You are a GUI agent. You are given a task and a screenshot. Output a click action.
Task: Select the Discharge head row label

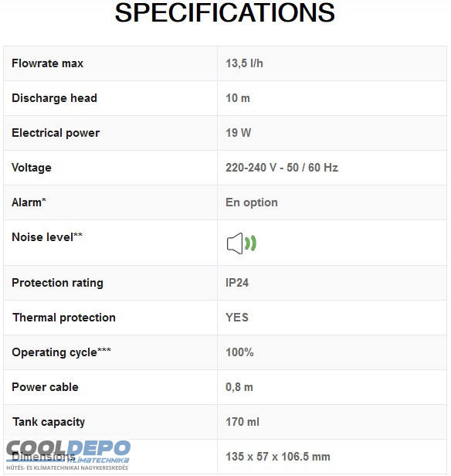tap(54, 98)
